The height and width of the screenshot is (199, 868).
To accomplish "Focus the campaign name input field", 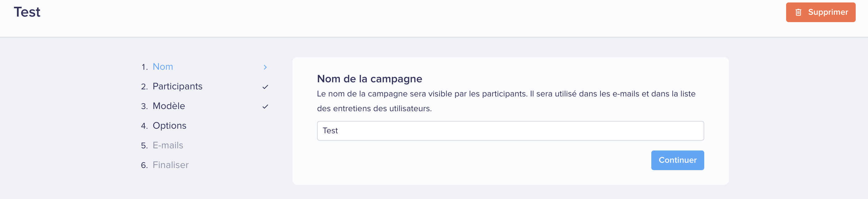I will pos(510,131).
